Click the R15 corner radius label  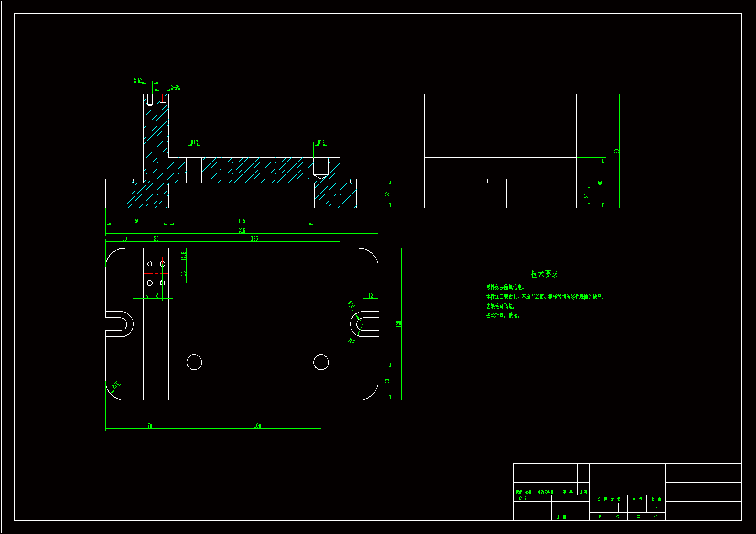tap(115, 385)
